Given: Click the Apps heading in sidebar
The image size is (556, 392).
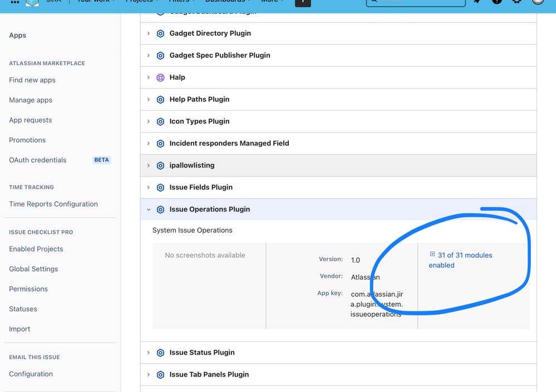Looking at the screenshot, I should click(18, 36).
